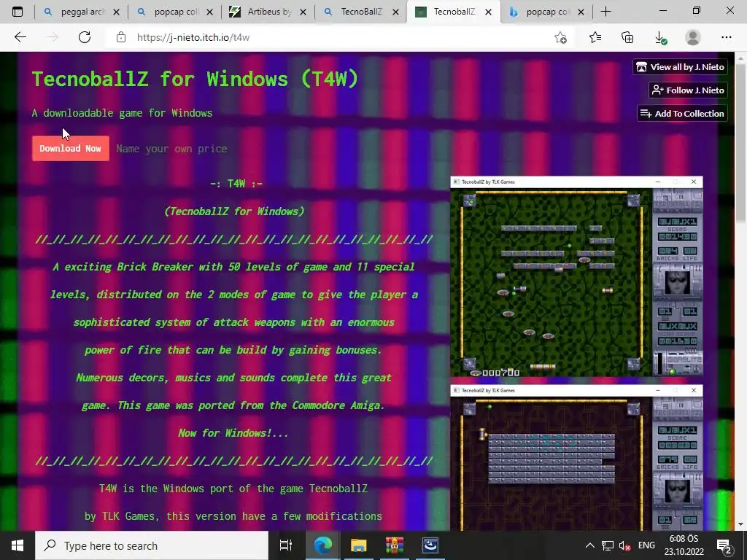
Task: Open the WinRAR taskbar icon
Action: (x=395, y=545)
